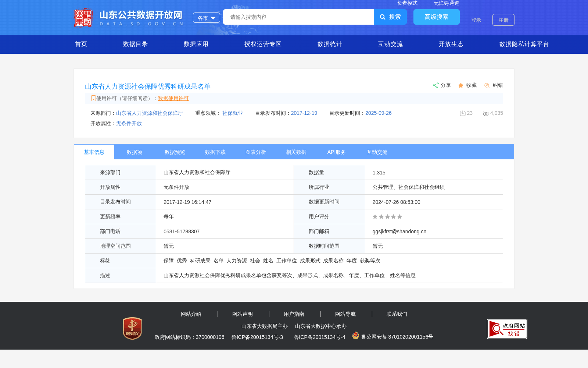Viewport: 588px width, 368px height.
Task: Click the 收藏 label
Action: (x=472, y=85)
